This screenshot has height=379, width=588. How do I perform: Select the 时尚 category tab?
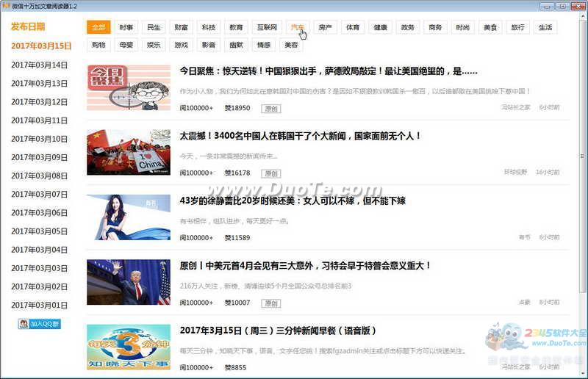coord(463,27)
